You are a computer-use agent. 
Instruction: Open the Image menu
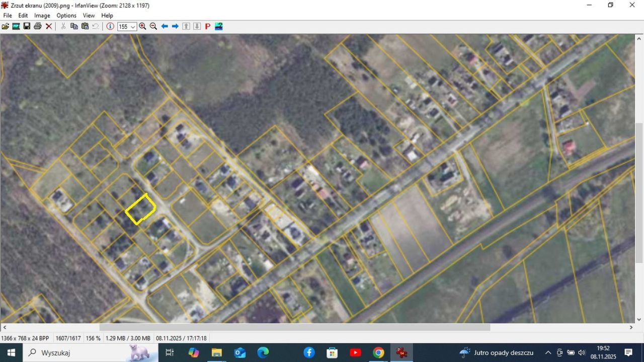coord(42,16)
